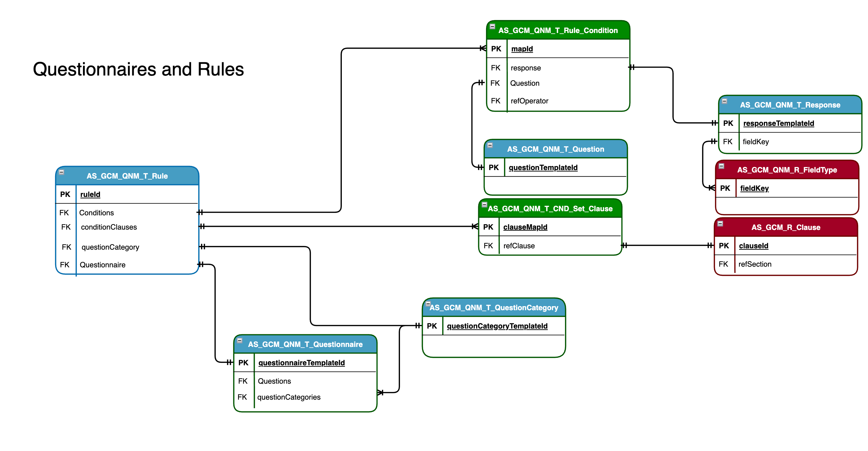The height and width of the screenshot is (451, 868).
Task: Select the AS_GCM_R_Clause header
Action: point(786,227)
